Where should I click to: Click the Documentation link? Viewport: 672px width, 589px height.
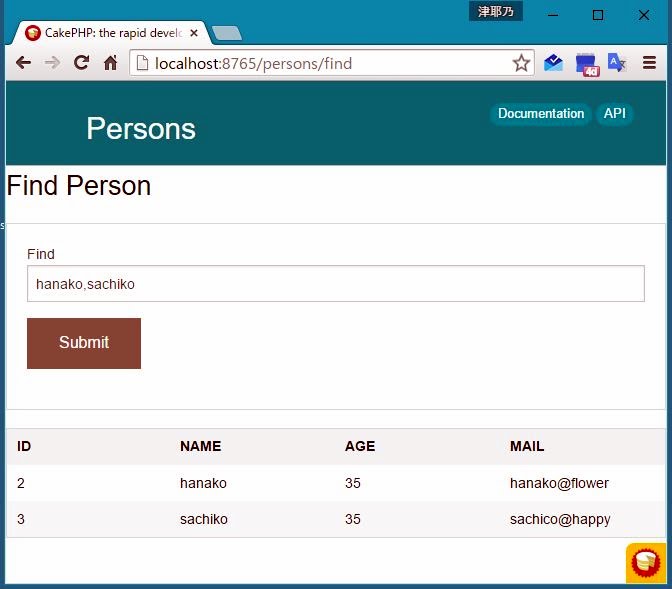pos(540,114)
